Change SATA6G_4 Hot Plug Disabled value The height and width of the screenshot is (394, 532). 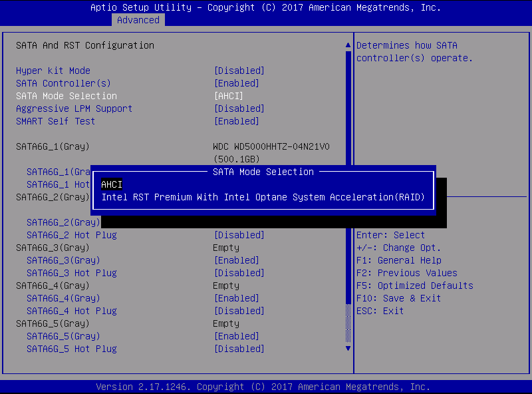(239, 311)
